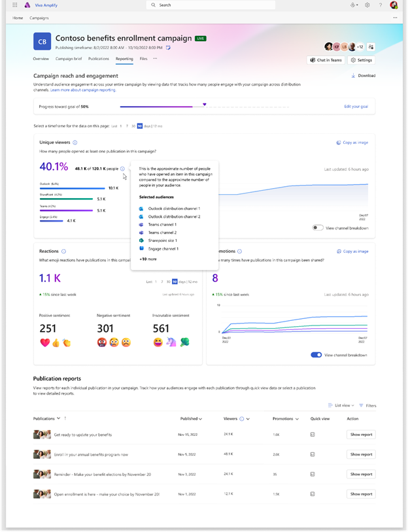Switch to the Publications tab

click(x=99, y=59)
